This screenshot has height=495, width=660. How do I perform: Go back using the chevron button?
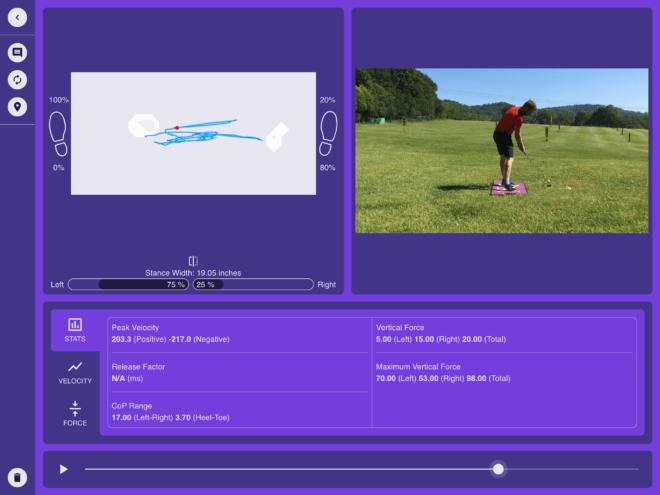pyautogui.click(x=17, y=18)
